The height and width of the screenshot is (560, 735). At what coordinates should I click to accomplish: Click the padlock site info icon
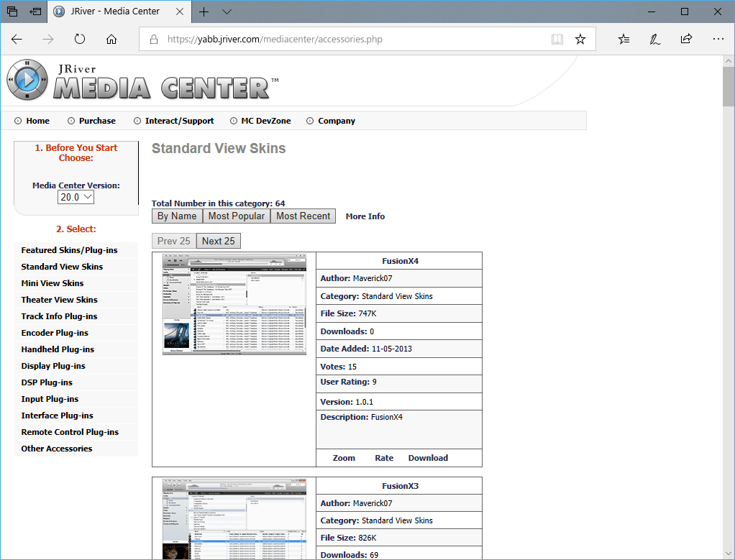pos(154,40)
